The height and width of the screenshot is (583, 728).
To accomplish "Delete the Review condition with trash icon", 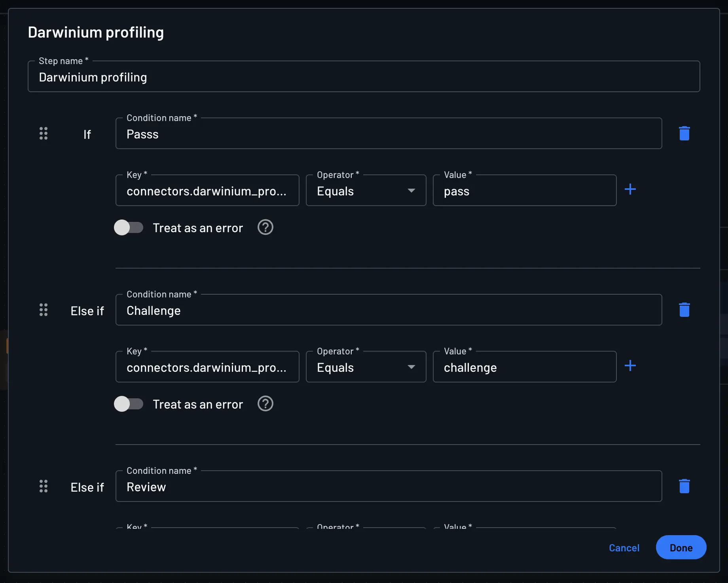I will tap(684, 486).
